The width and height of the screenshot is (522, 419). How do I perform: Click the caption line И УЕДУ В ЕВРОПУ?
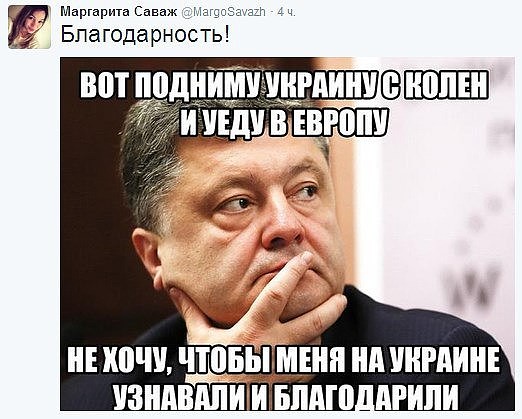(x=284, y=122)
